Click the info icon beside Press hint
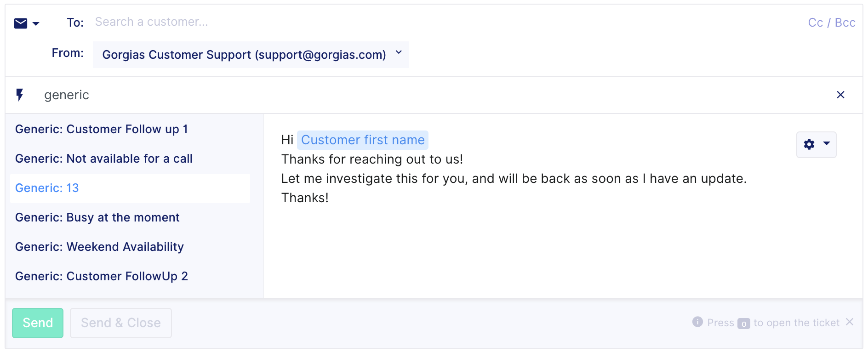The height and width of the screenshot is (352, 868). click(697, 322)
